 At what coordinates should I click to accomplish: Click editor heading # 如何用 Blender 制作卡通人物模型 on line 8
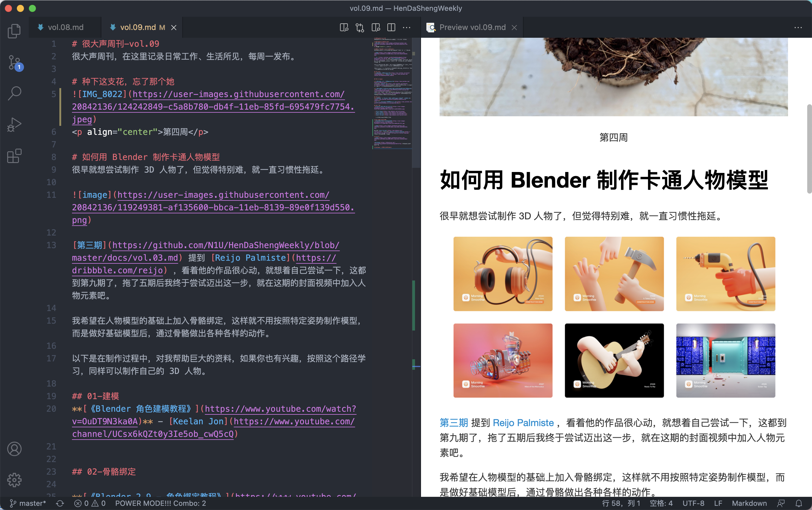tap(146, 157)
